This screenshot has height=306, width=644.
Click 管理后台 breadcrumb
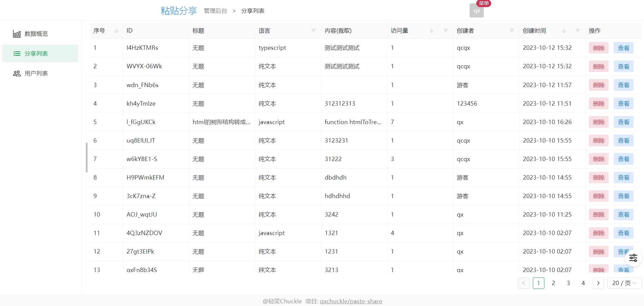click(215, 11)
